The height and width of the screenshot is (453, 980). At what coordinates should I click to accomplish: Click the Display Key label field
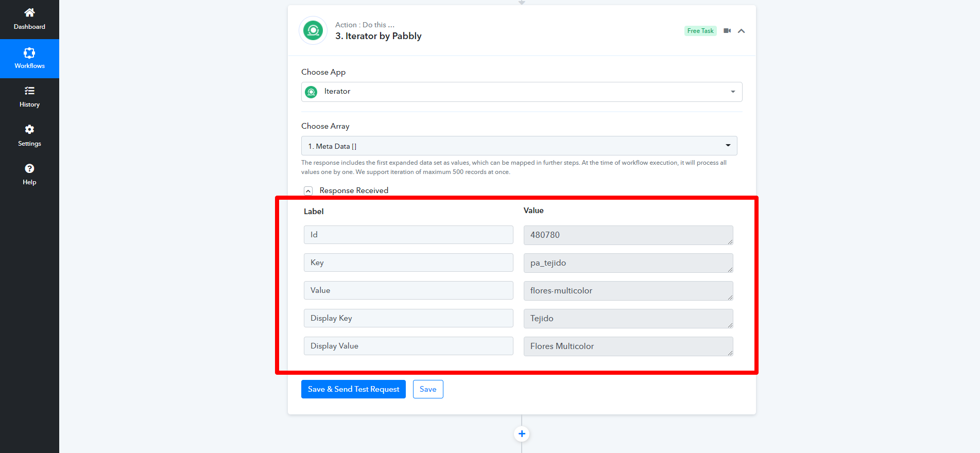pos(408,318)
